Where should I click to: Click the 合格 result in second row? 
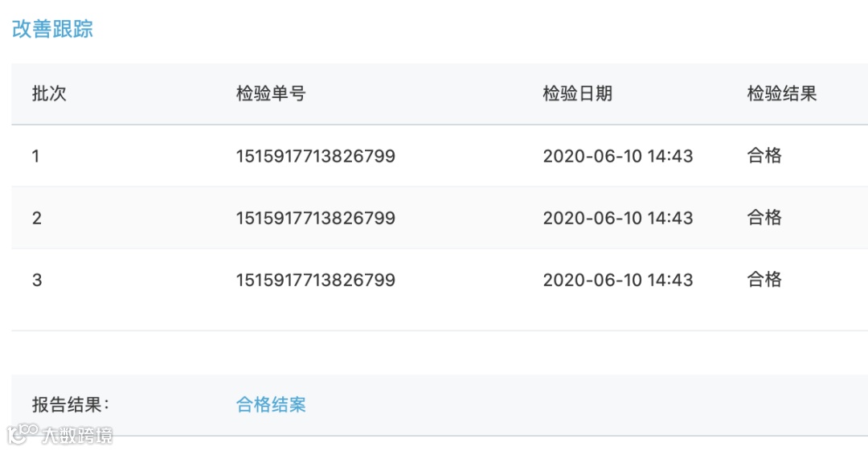[764, 217]
